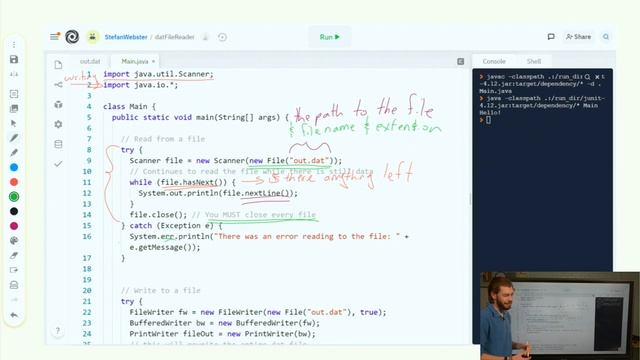
Task: Choose the black ink color
Action: (14, 211)
